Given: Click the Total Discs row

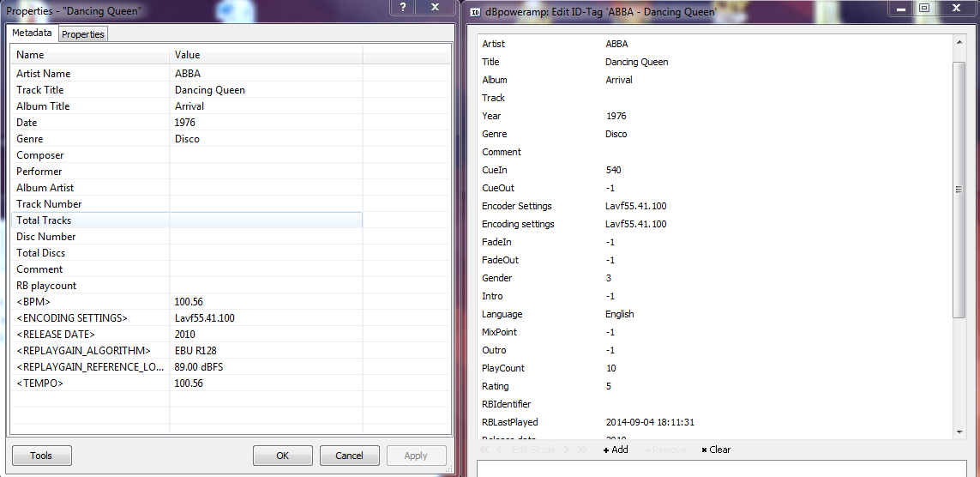Looking at the screenshot, I should [187, 252].
